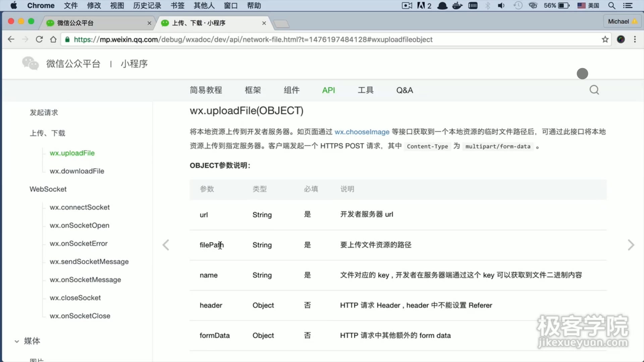Click the battery status icon
The height and width of the screenshot is (362, 644).
click(564, 5)
